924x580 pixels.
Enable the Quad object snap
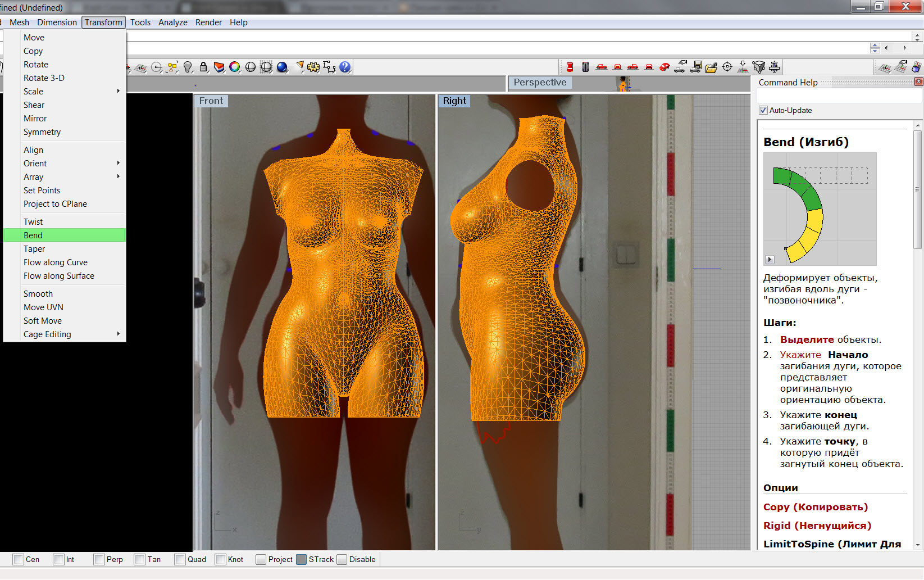(x=180, y=559)
